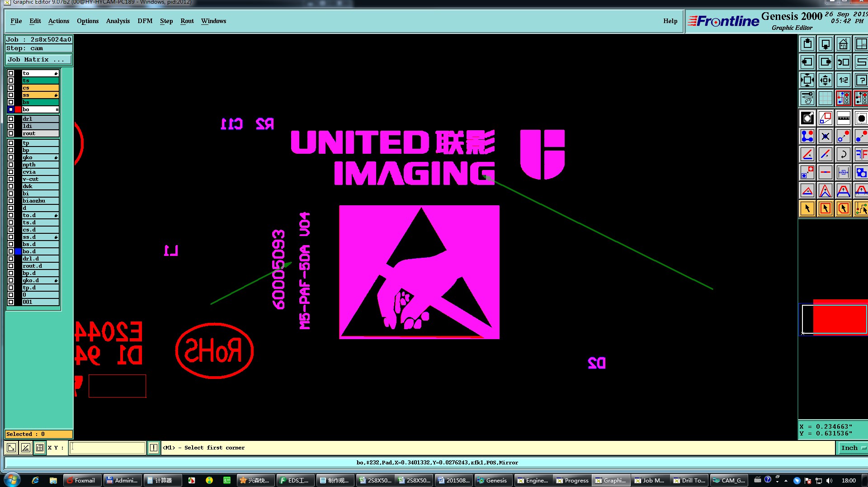Click the Windows Start button

click(x=12, y=480)
